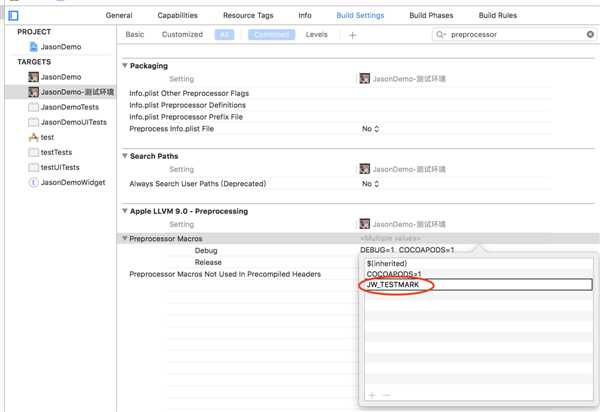600x412 pixels.
Task: Switch to Levels view
Action: point(316,34)
